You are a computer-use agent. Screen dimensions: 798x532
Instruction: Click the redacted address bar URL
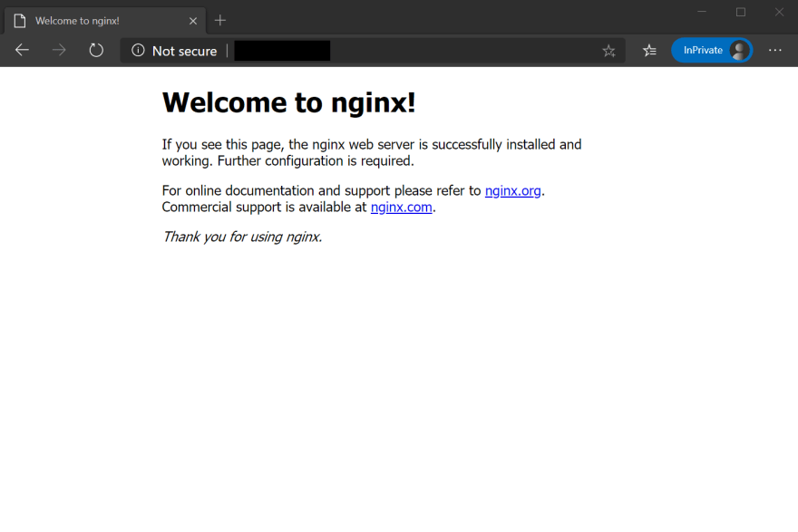282,51
